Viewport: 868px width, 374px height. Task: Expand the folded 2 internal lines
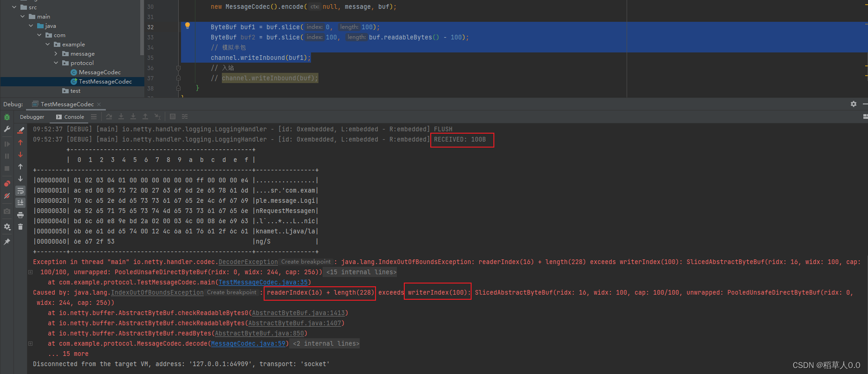[326, 344]
